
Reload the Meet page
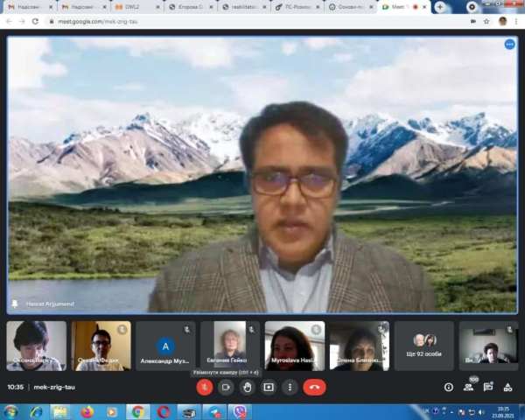point(35,21)
